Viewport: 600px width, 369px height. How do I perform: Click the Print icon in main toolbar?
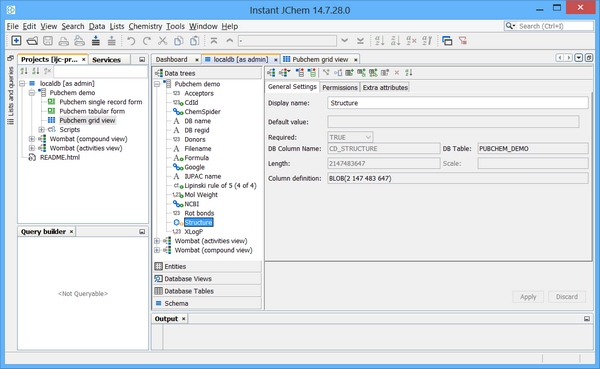pos(64,41)
